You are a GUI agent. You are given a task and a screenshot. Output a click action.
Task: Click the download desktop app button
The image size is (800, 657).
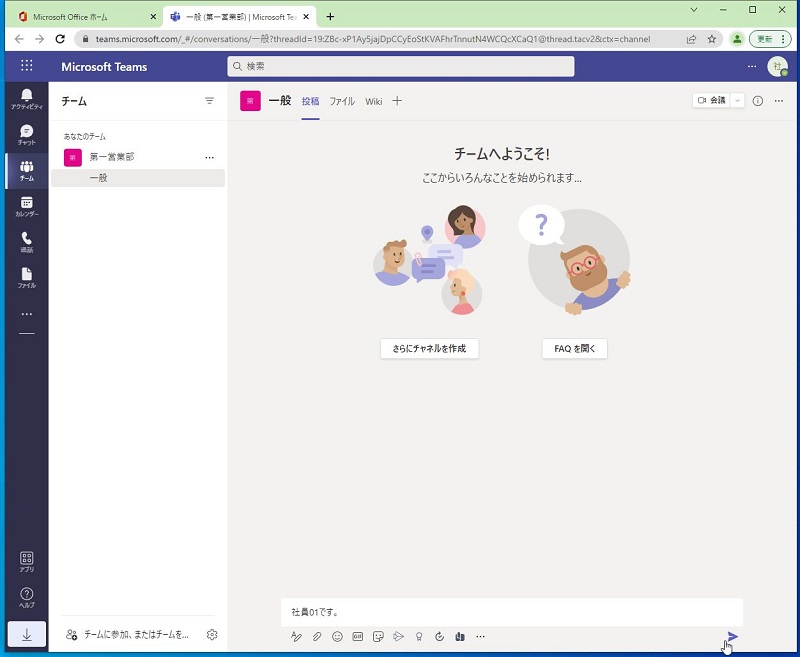click(x=27, y=635)
